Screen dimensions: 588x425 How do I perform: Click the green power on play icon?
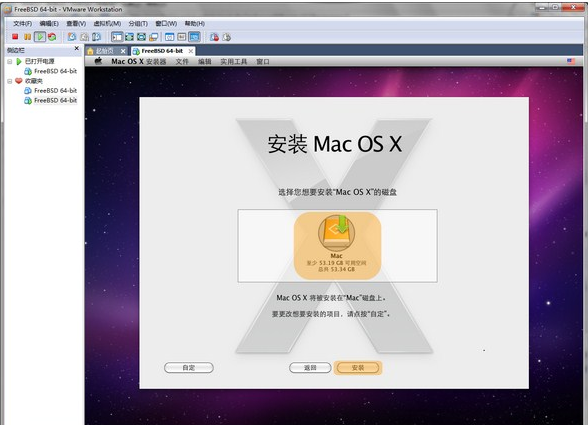(40, 37)
